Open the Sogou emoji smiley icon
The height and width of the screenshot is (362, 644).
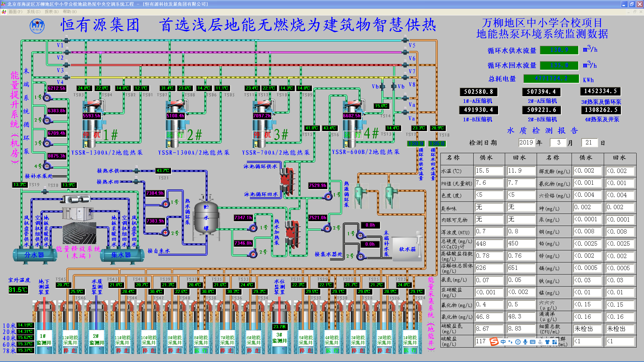(x=518, y=342)
